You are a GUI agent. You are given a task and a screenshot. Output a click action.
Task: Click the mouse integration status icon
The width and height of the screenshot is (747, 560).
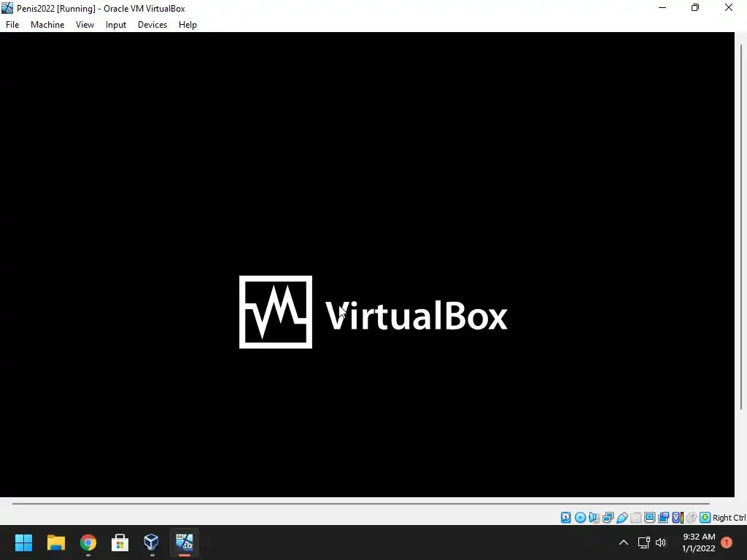pyautogui.click(x=692, y=518)
